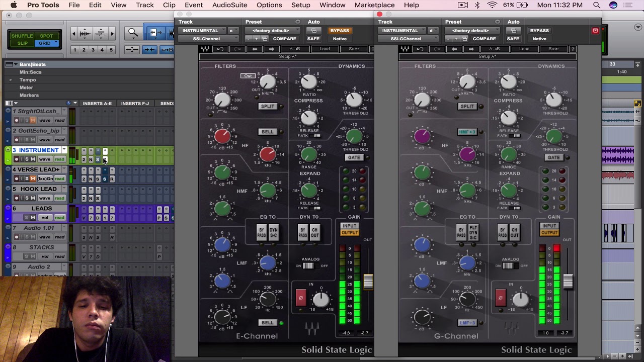644x362 pixels.
Task: Select the Trim tool in Pro Tools
Action: coord(155,33)
